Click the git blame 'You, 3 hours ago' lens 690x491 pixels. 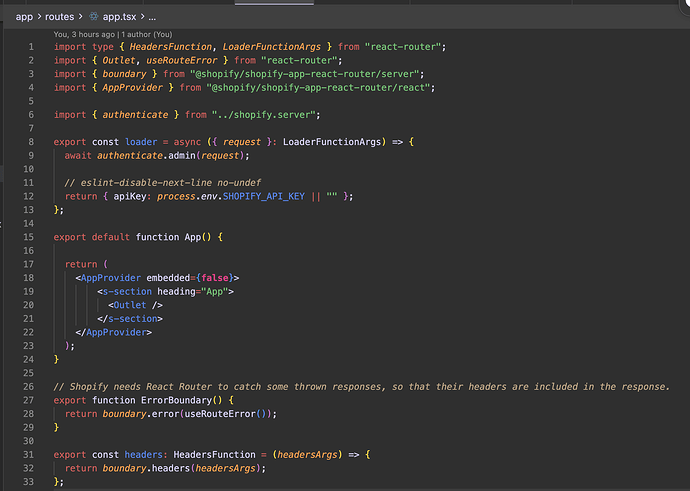tap(84, 34)
